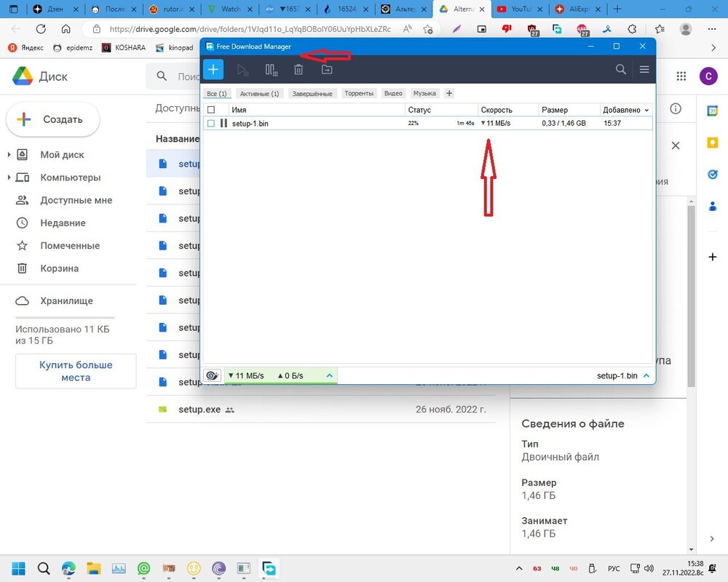The height and width of the screenshot is (582, 728).
Task: Click Купить больше места button
Action: point(76,371)
